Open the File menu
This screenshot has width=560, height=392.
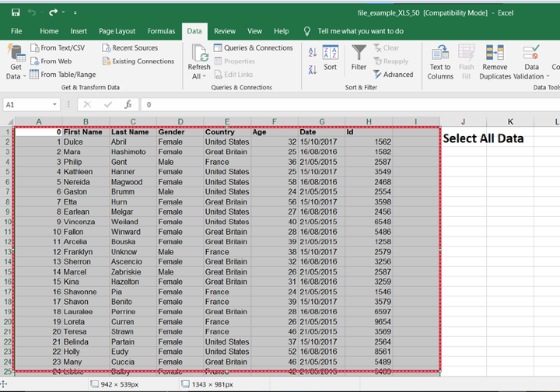[x=16, y=31]
